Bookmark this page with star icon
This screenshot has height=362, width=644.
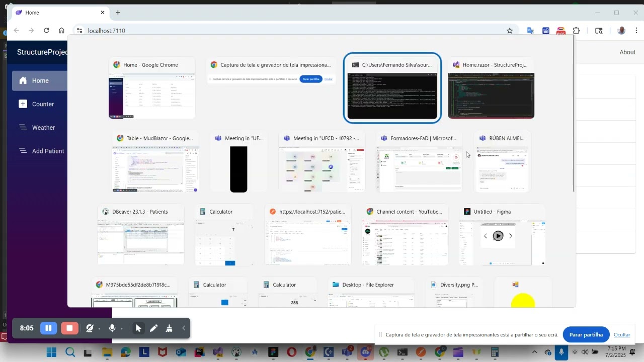click(x=510, y=31)
